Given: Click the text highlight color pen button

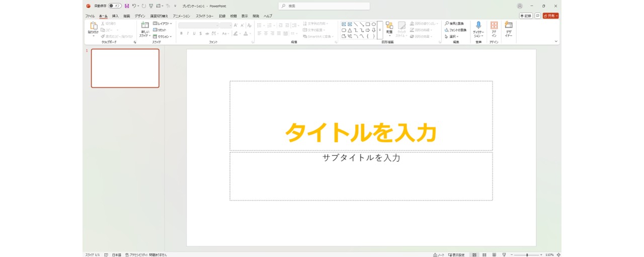Looking at the screenshot, I should 235,33.
